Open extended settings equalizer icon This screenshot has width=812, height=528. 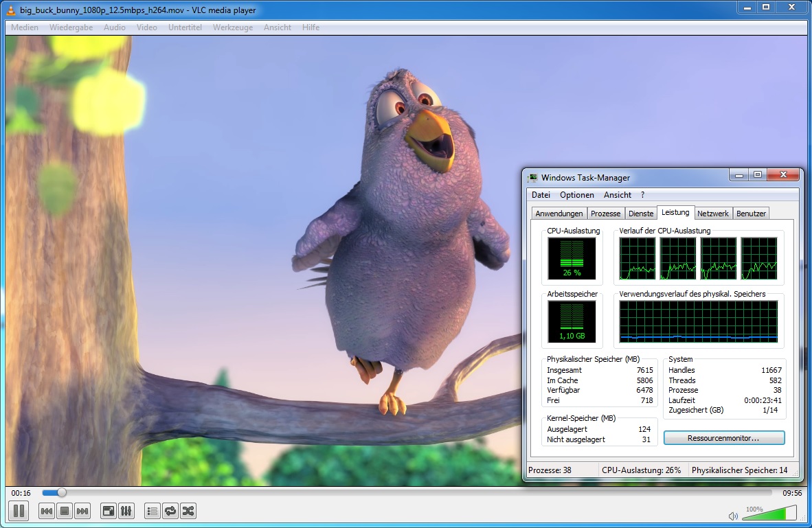(x=126, y=512)
